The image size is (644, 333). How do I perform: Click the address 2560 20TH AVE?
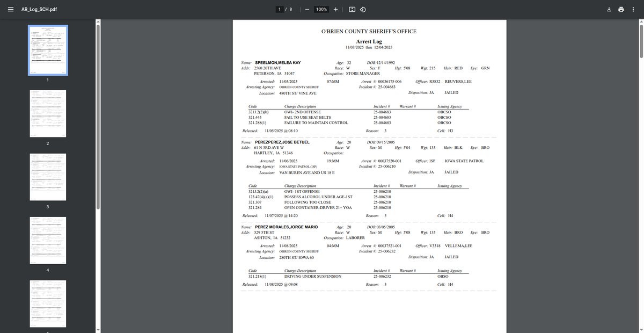coord(267,68)
